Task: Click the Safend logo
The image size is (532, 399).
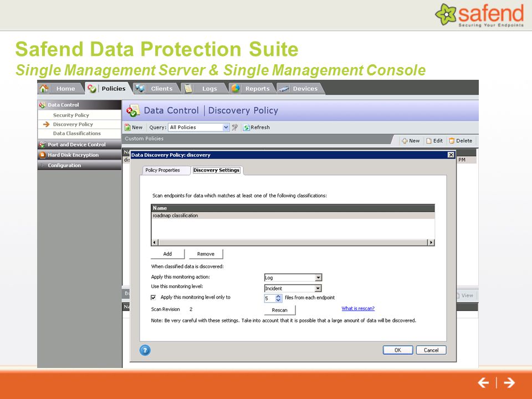Action: click(479, 14)
